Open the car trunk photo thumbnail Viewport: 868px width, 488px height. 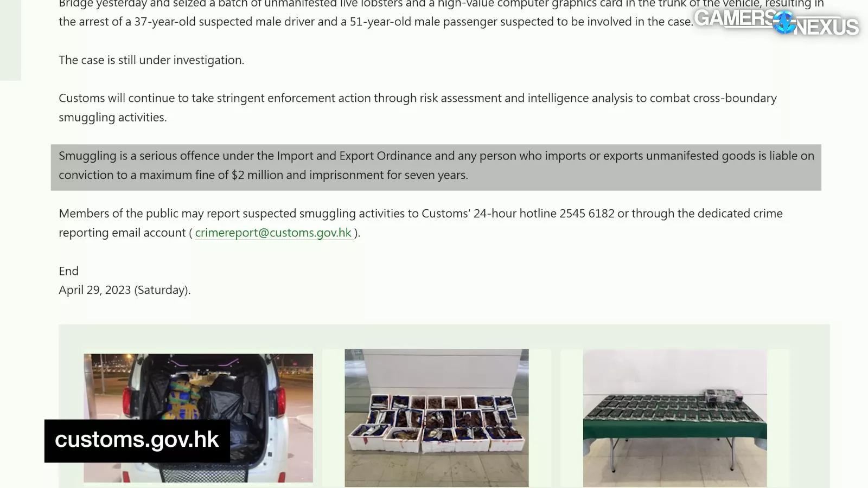click(x=198, y=418)
